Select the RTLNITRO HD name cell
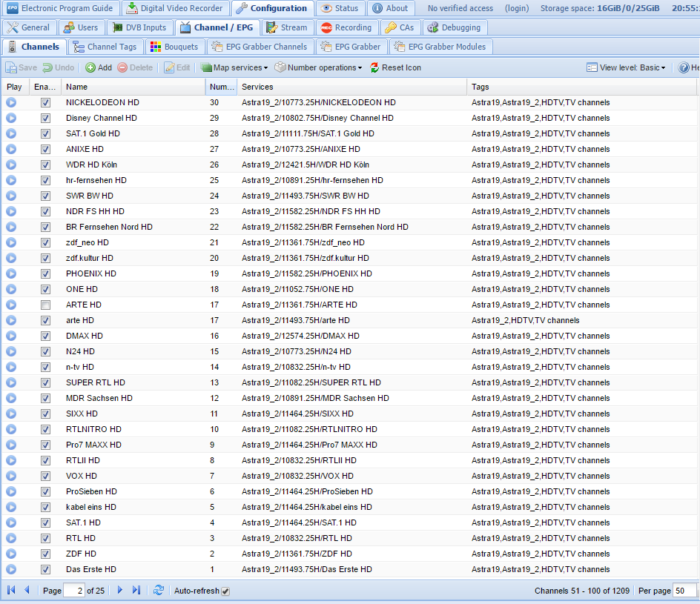This screenshot has height=604, width=700. [x=133, y=430]
